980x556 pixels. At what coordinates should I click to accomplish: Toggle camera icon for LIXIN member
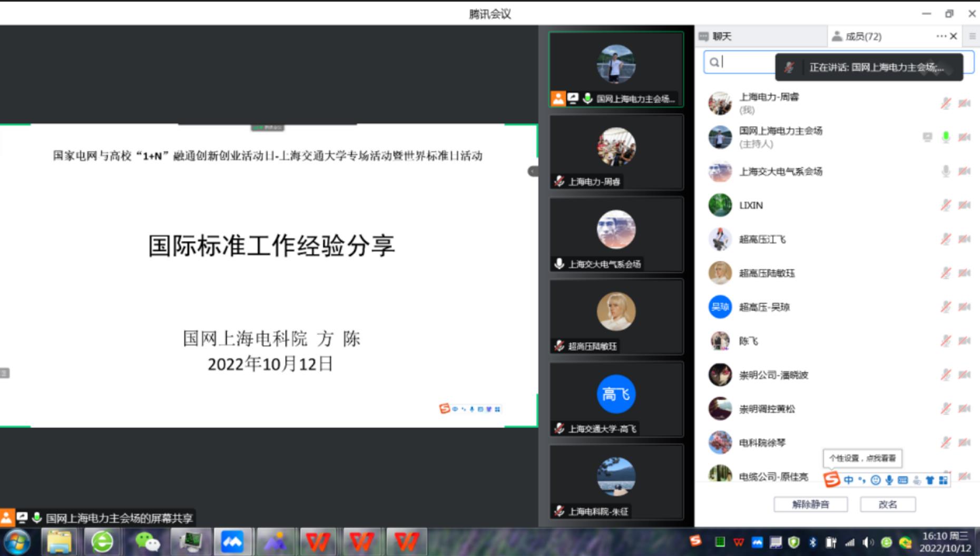pyautogui.click(x=964, y=205)
